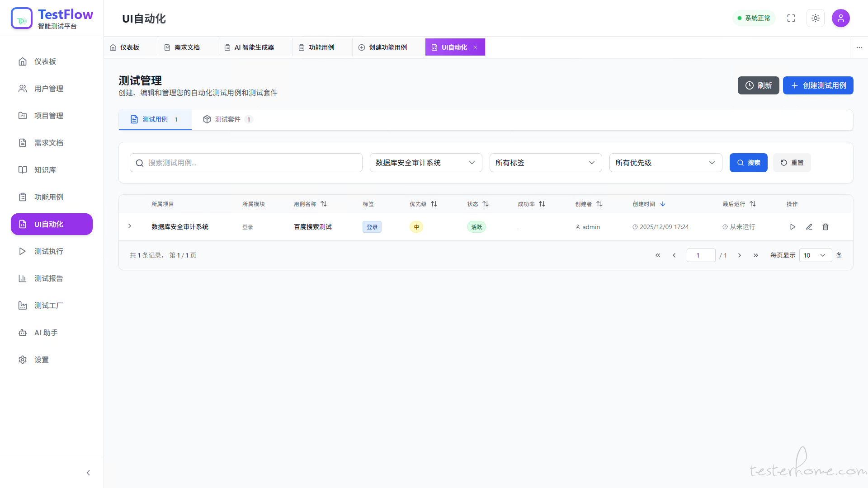
Task: Toggle fullscreen mode icon
Action: click(x=791, y=18)
